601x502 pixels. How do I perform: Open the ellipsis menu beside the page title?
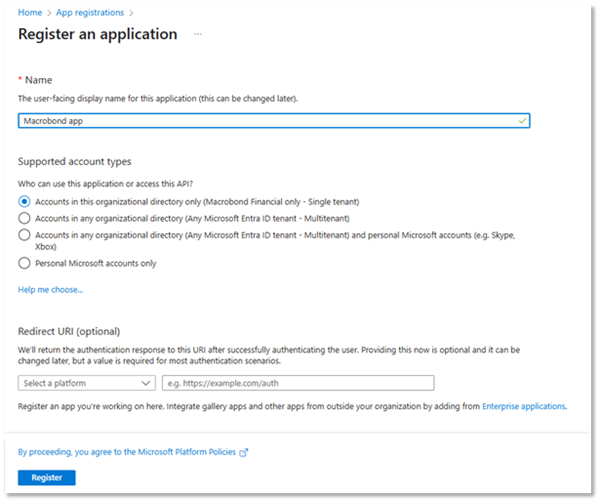(198, 34)
